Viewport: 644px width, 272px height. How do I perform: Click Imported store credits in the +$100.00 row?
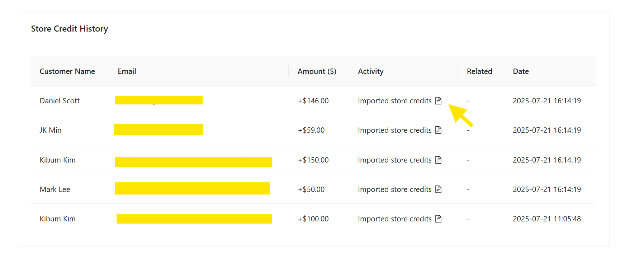pyautogui.click(x=395, y=219)
